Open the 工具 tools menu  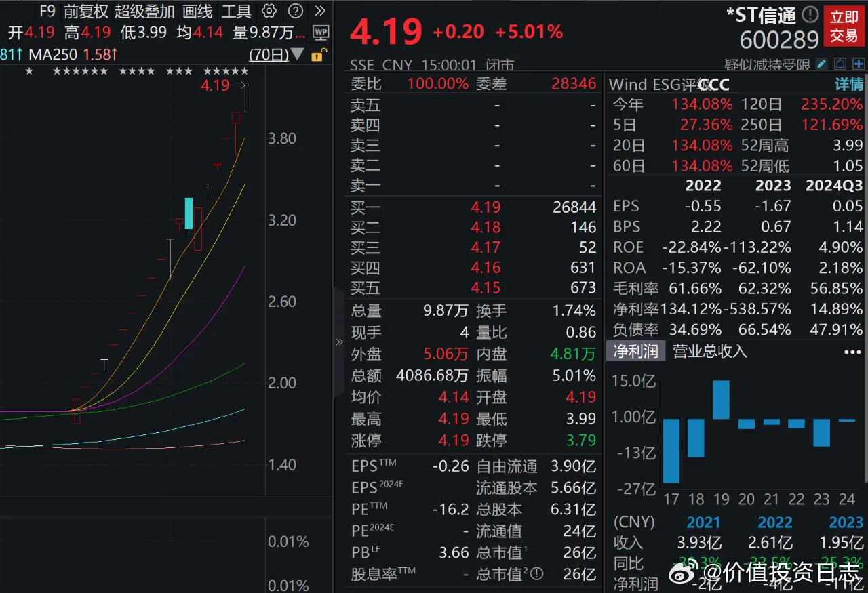click(237, 11)
